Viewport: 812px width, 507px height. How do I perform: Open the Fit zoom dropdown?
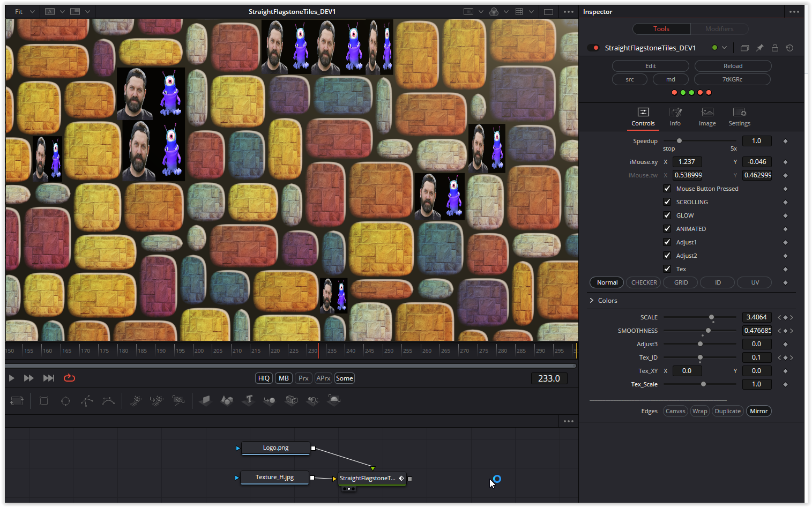(x=25, y=12)
